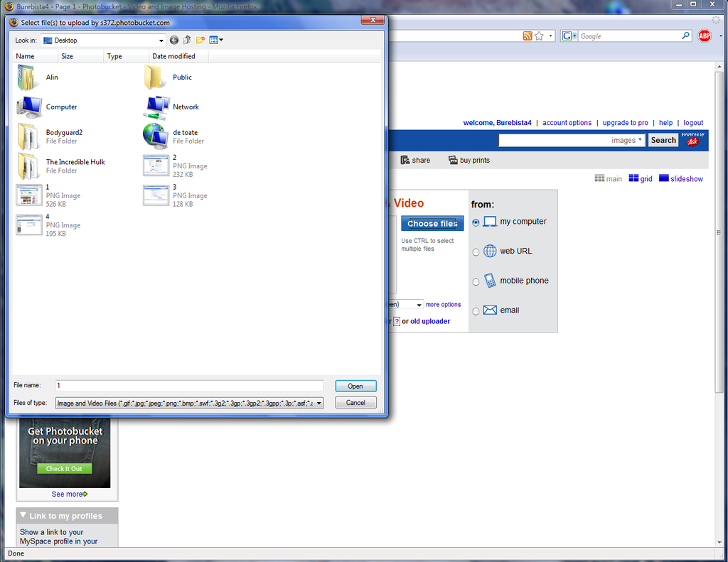This screenshot has height=562, width=728.
Task: Click the Google search box in Firefox
Action: pyautogui.click(x=629, y=36)
